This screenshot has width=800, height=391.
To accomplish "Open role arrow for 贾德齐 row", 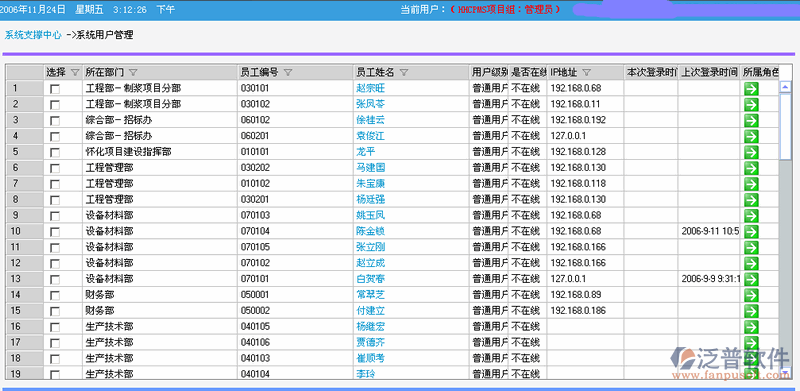I will click(751, 343).
